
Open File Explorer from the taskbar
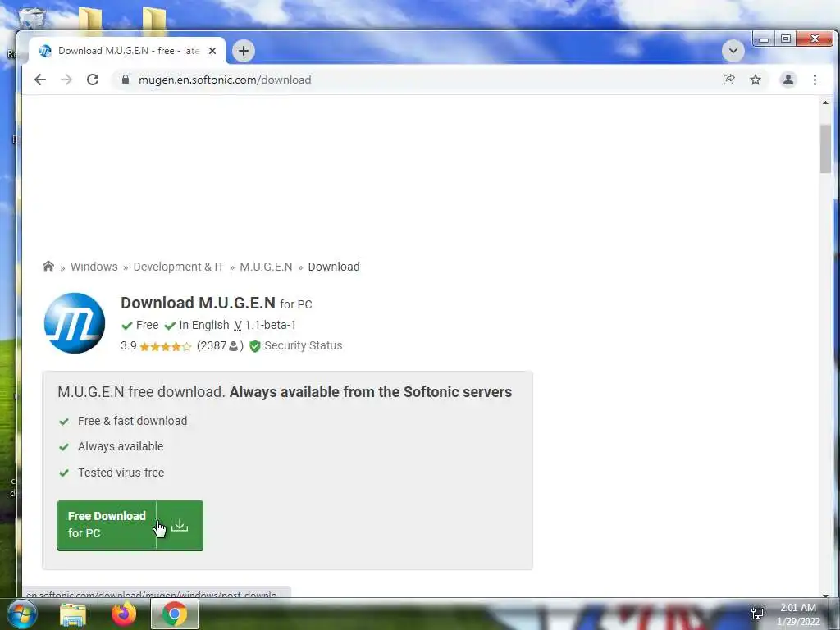coord(73,614)
